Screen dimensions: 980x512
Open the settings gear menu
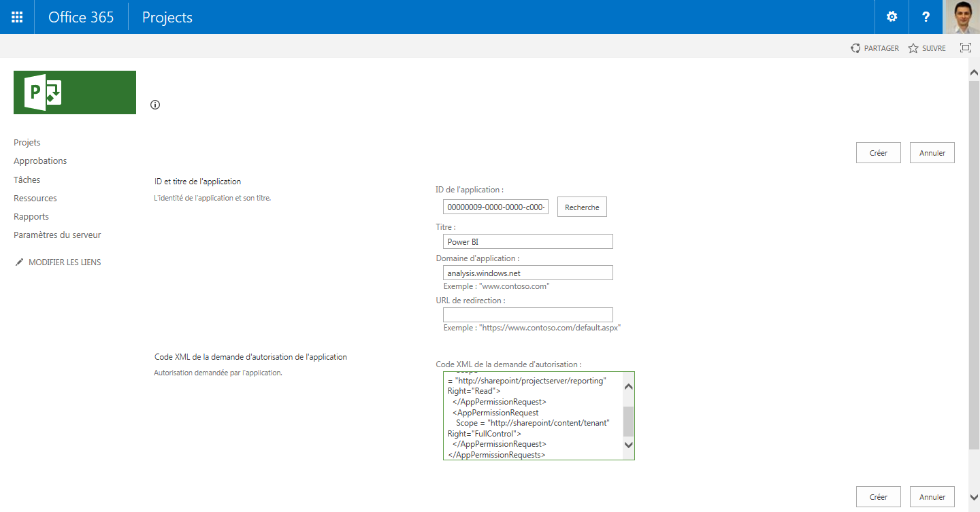click(x=892, y=17)
